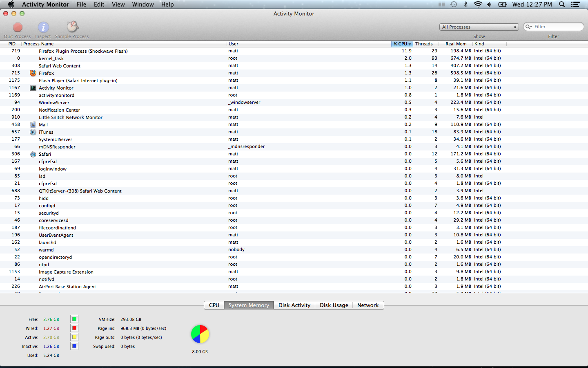Select the activitymonitord process row
The height and width of the screenshot is (368, 588).
294,95
